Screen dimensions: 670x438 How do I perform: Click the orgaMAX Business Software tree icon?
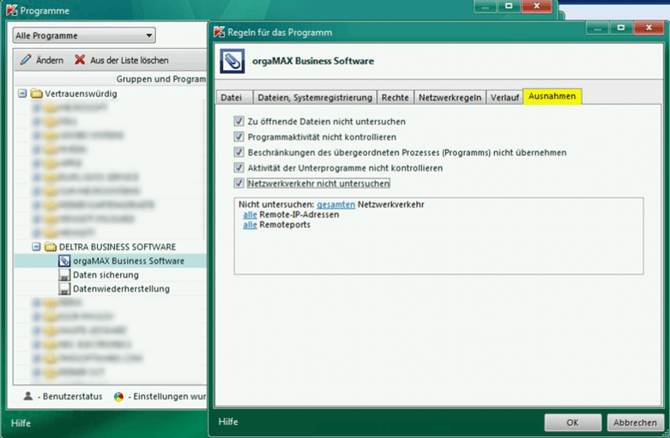tap(63, 261)
